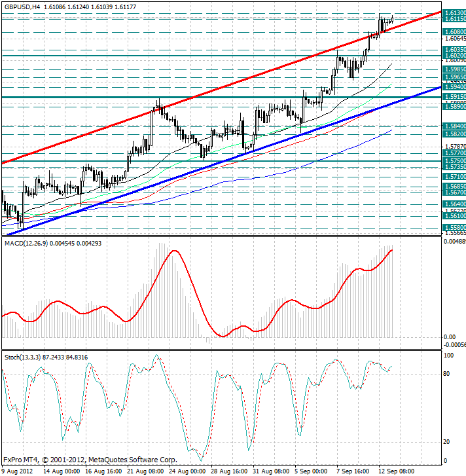Image resolution: width=466 pixels, height=476 pixels.
Task: Select the 1.6035 price level label
Action: click(x=454, y=50)
